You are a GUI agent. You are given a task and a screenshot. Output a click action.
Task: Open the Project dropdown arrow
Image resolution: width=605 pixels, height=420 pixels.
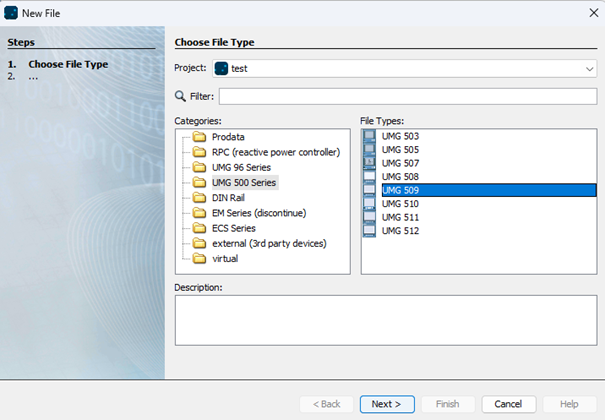coord(589,69)
